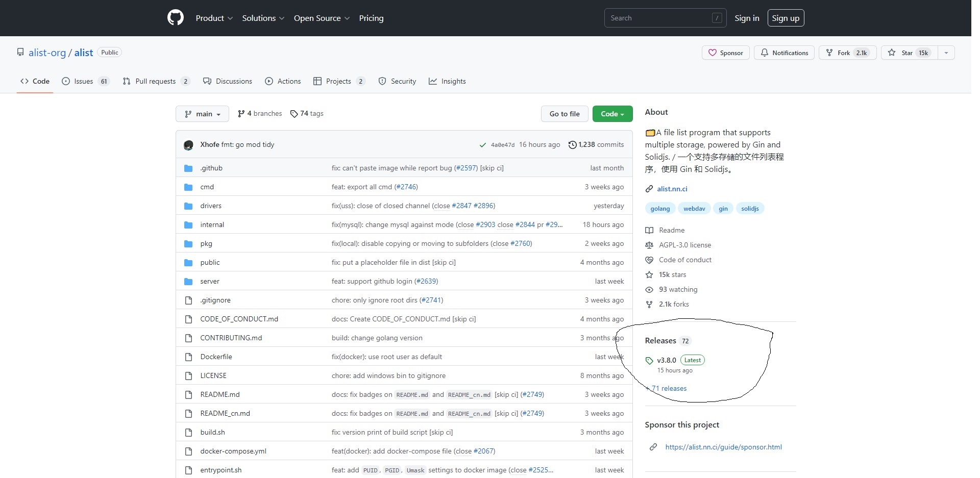
Task: Open the README_cn.md file
Action: [225, 413]
